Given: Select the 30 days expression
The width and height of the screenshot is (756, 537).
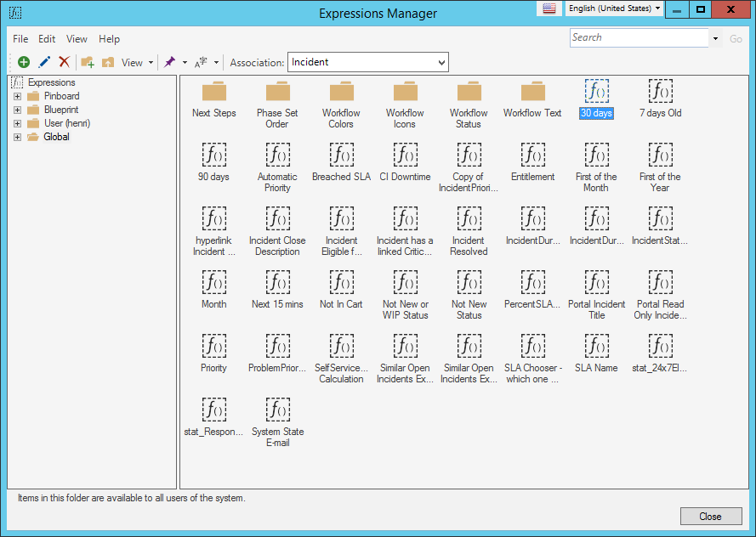Looking at the screenshot, I should pyautogui.click(x=596, y=99).
